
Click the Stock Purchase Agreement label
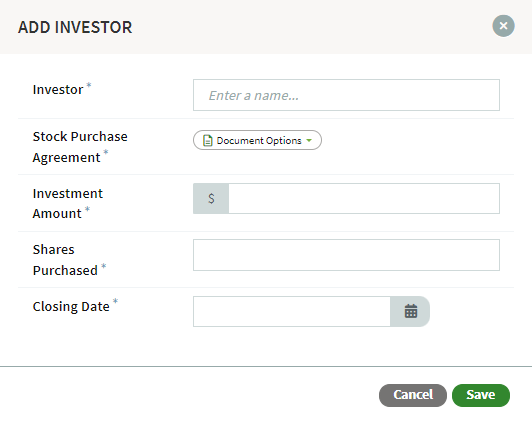coord(80,147)
